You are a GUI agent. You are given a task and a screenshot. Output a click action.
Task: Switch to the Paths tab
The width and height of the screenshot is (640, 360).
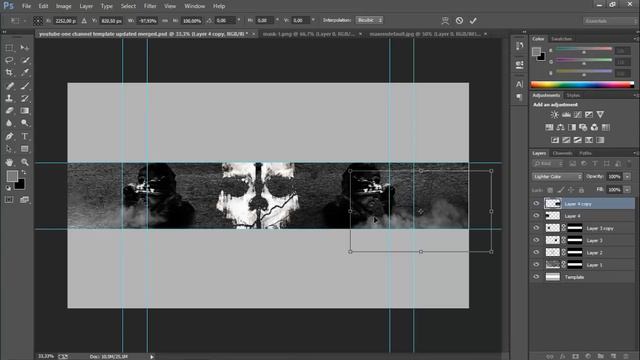(x=585, y=153)
